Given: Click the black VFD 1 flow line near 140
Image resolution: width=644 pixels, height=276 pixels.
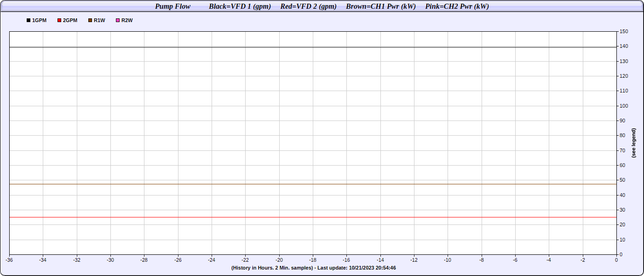Looking at the screenshot, I should [313, 47].
